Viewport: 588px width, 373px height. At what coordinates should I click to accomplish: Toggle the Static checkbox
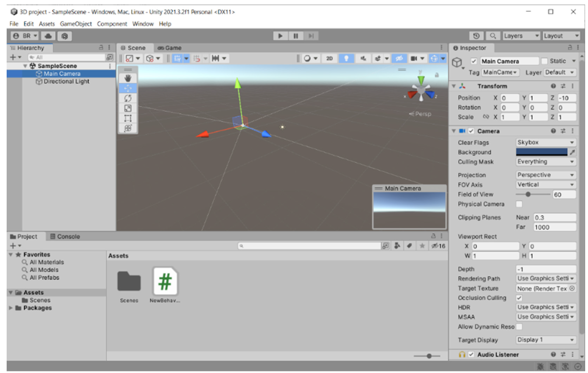point(544,61)
